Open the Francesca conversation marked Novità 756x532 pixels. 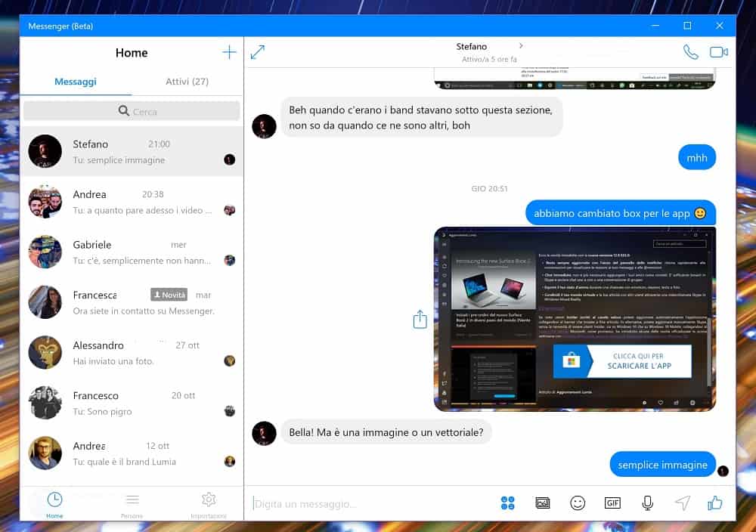pyautogui.click(x=132, y=302)
